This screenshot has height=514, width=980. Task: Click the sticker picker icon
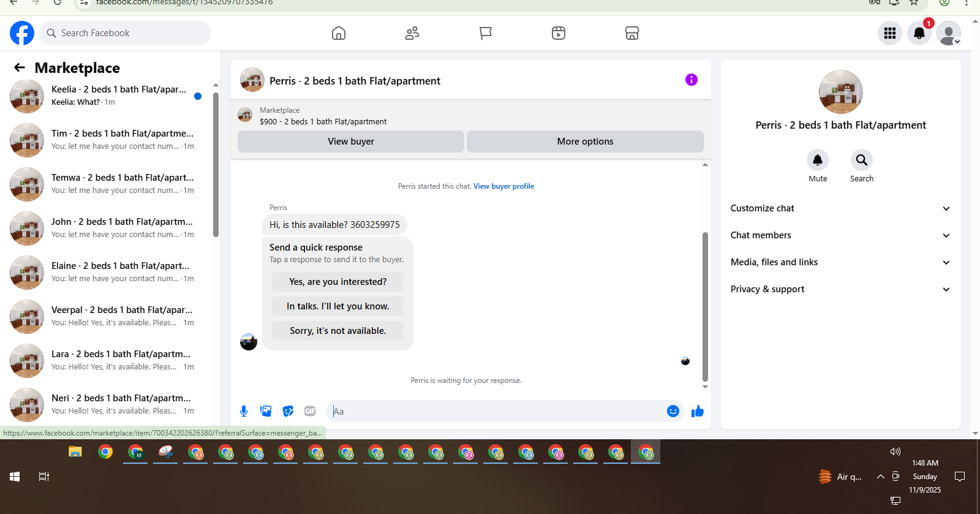click(x=288, y=411)
